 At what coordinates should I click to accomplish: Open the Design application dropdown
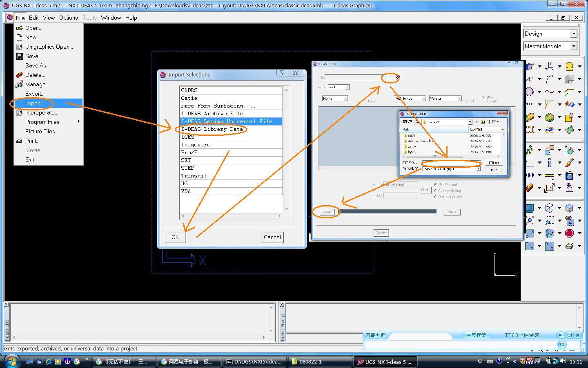[574, 34]
